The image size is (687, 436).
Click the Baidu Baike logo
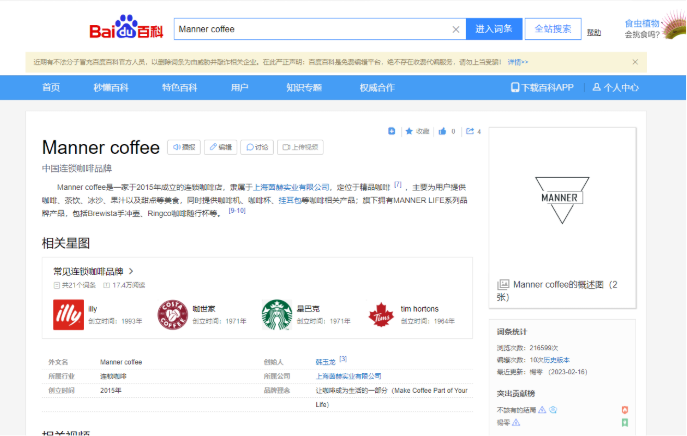(126, 27)
